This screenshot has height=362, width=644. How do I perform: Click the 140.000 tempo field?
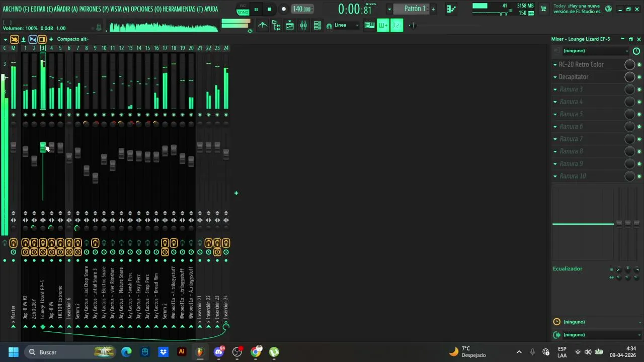(x=301, y=9)
